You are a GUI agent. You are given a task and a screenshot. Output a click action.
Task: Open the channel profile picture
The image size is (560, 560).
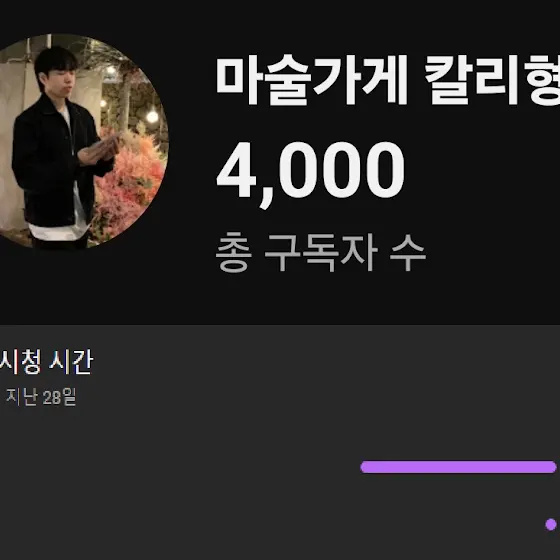(x=82, y=141)
